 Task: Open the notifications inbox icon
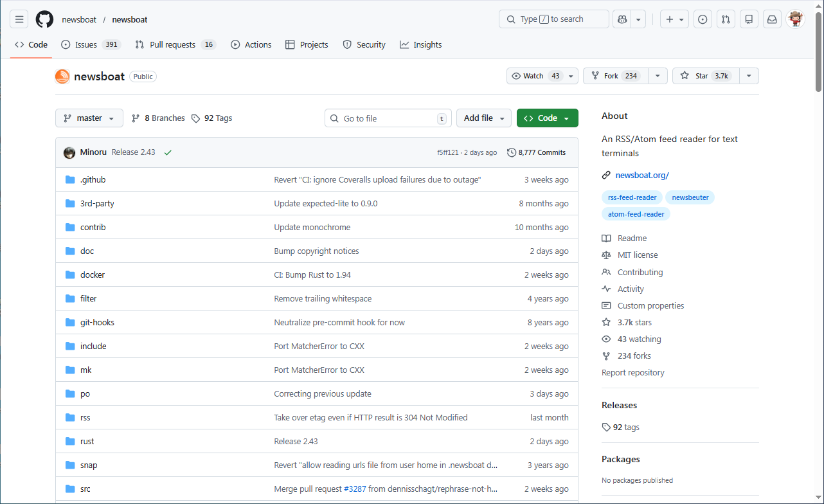(772, 19)
